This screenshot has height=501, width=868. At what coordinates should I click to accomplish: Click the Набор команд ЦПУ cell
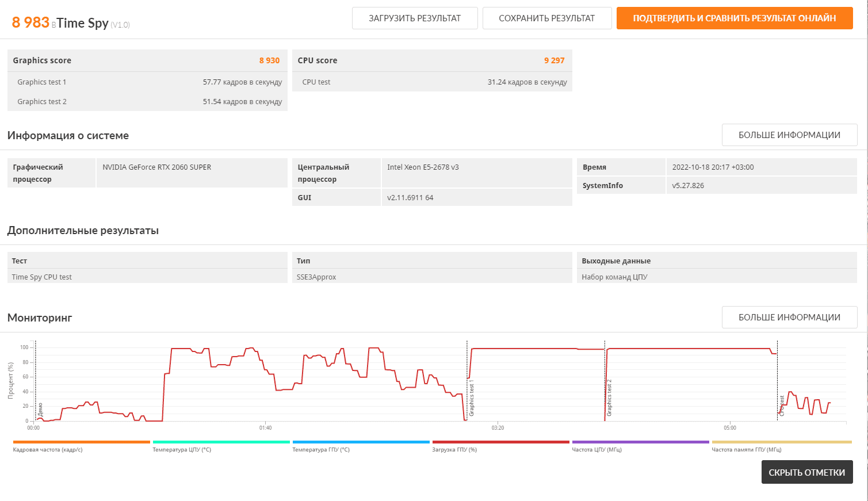[717, 277]
